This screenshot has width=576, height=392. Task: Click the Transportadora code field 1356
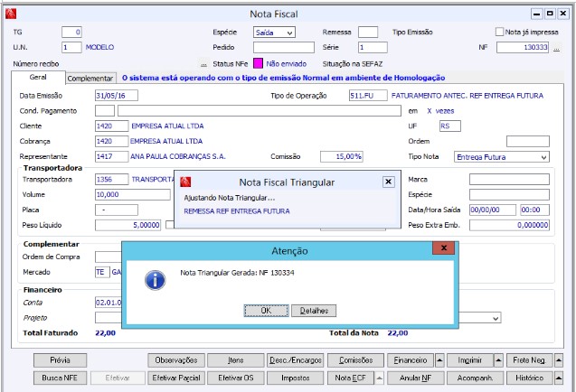[112, 179]
